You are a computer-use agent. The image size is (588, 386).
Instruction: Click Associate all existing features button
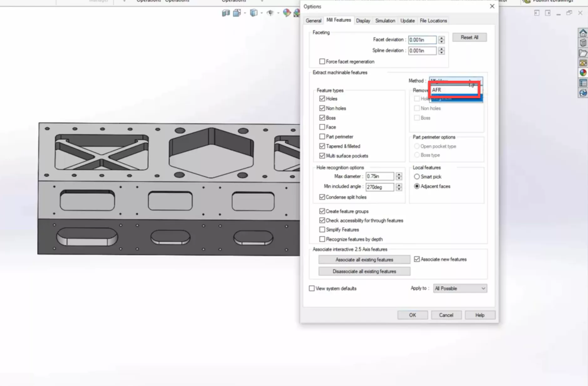[x=364, y=260]
